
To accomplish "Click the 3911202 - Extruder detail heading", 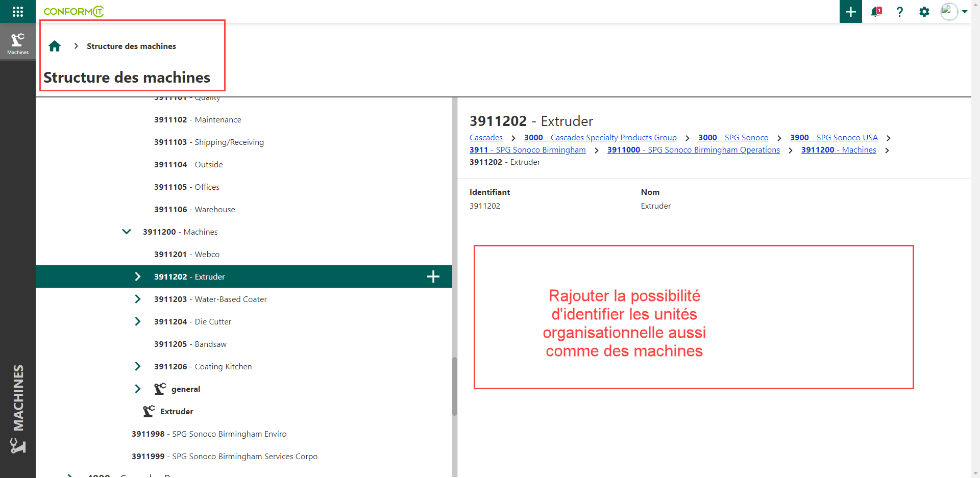I will 531,121.
